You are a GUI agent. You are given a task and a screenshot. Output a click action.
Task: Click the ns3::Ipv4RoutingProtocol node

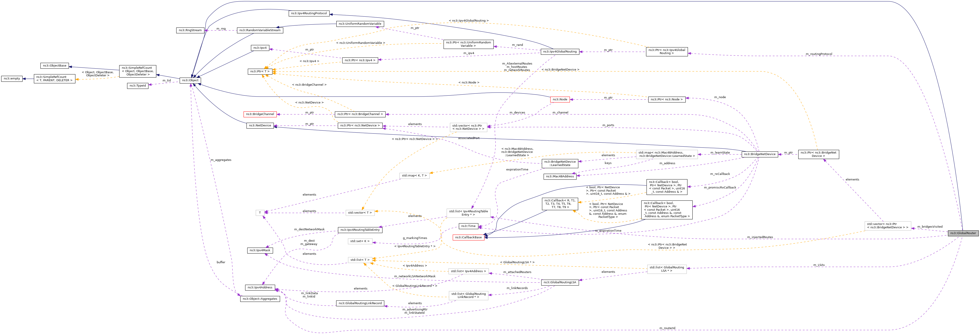(309, 13)
